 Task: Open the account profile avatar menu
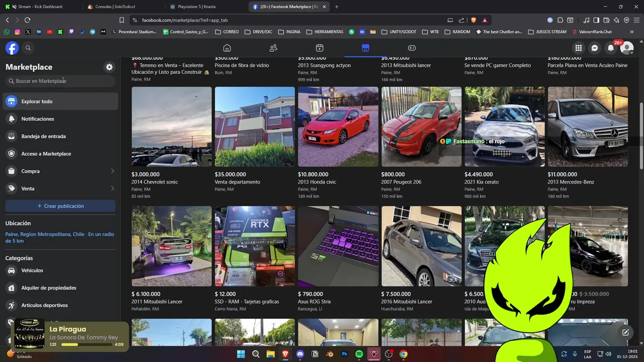(627, 48)
